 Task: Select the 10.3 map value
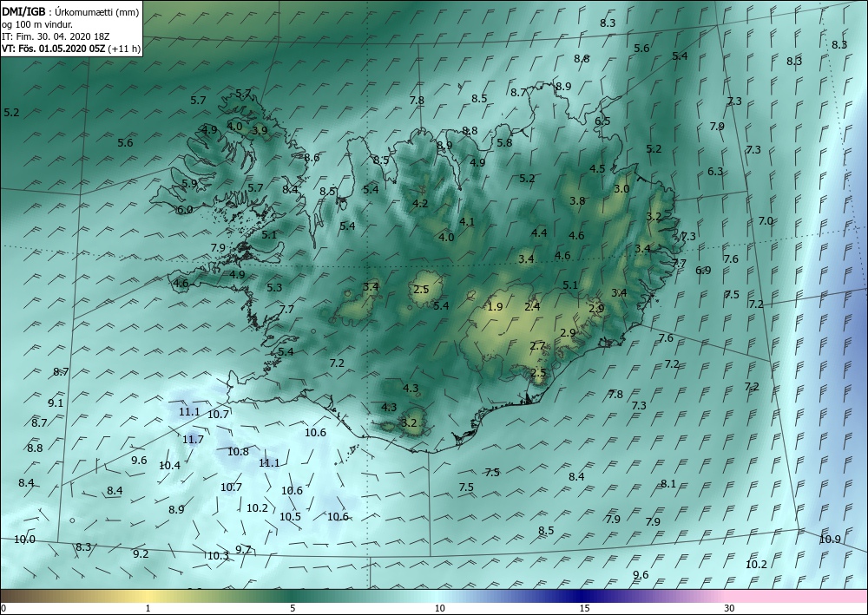coord(218,556)
